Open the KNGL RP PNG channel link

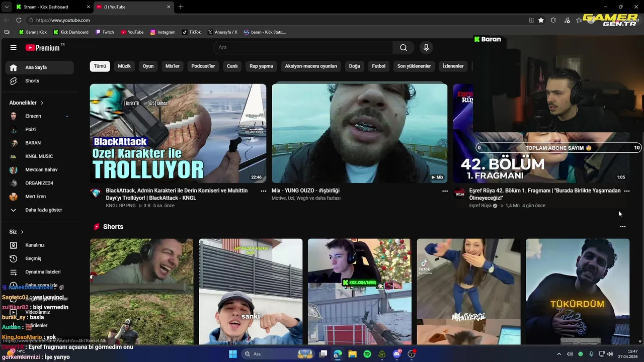pyautogui.click(x=121, y=206)
